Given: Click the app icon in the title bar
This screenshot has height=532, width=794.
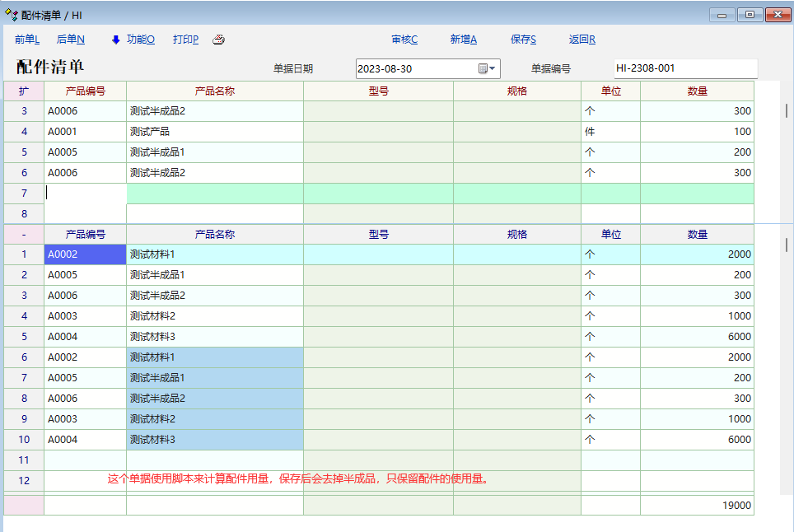Looking at the screenshot, I should click(12, 15).
